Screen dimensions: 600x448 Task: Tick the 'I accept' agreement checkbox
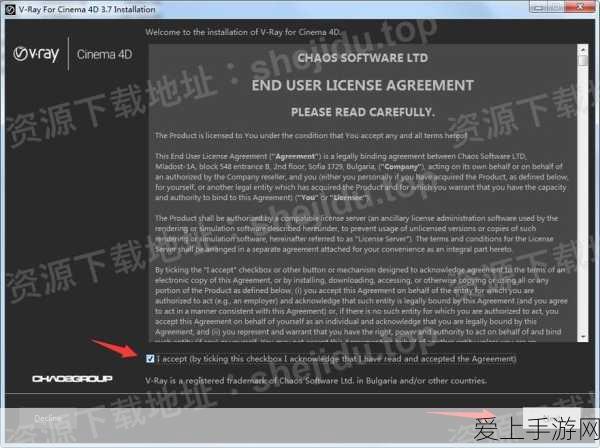(x=150, y=358)
